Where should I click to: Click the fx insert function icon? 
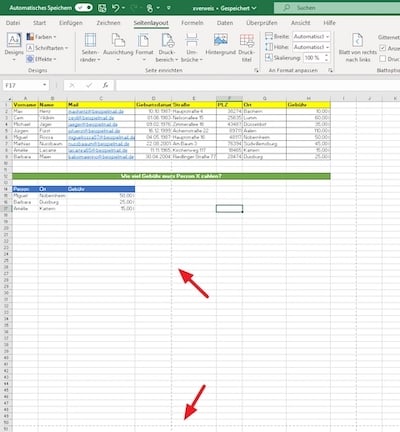click(x=105, y=86)
